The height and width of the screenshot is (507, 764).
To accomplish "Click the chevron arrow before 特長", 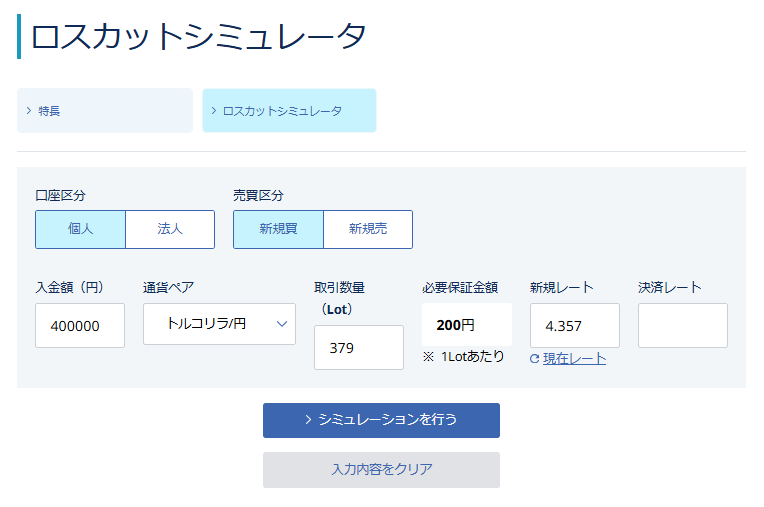I will click(x=29, y=111).
